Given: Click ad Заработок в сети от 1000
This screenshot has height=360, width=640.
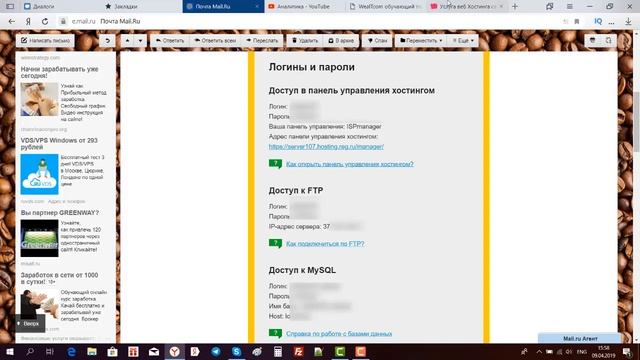Looking at the screenshot, I should pos(60,278).
